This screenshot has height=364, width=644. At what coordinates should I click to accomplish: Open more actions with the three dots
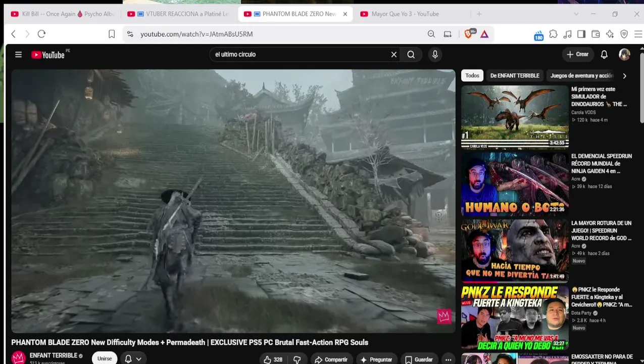coord(448,359)
